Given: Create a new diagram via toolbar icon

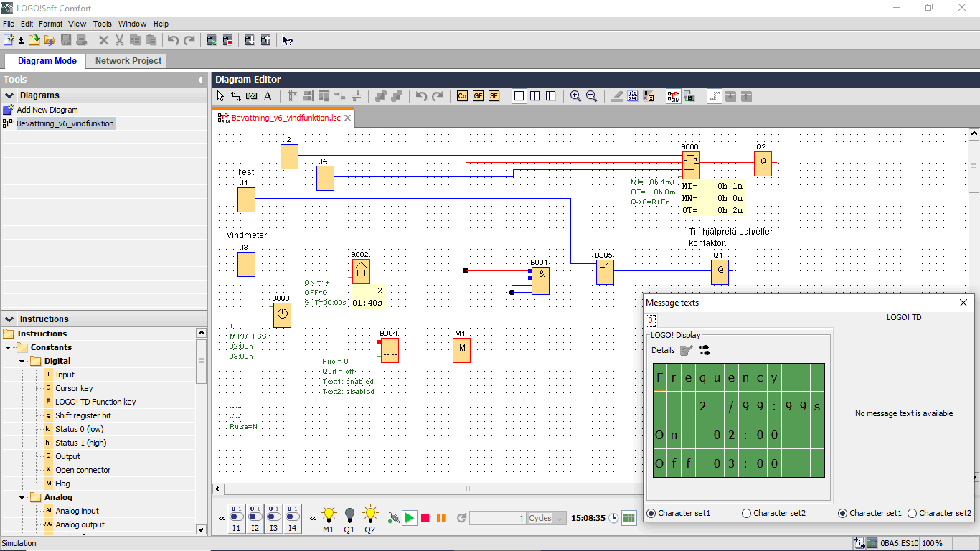Looking at the screenshot, I should tap(9, 40).
